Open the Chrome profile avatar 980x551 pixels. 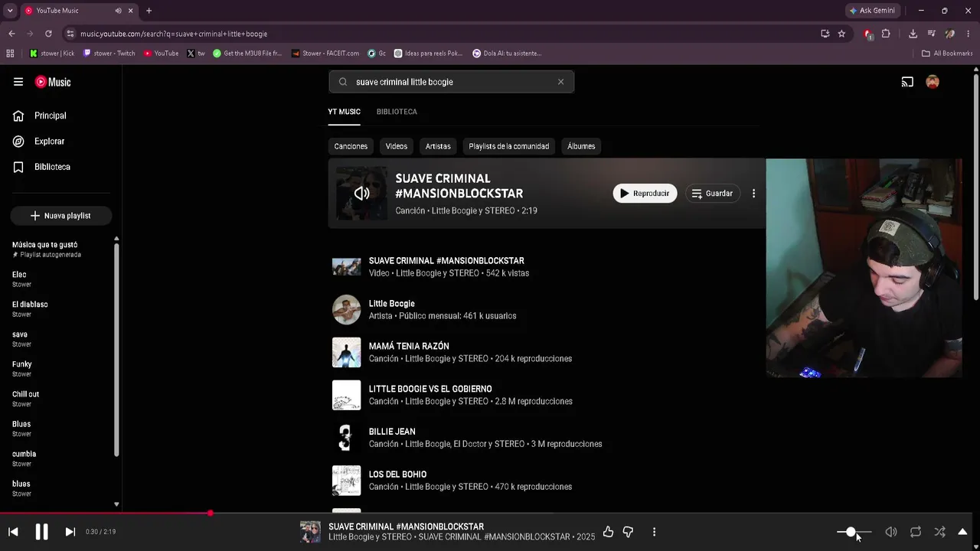(950, 34)
